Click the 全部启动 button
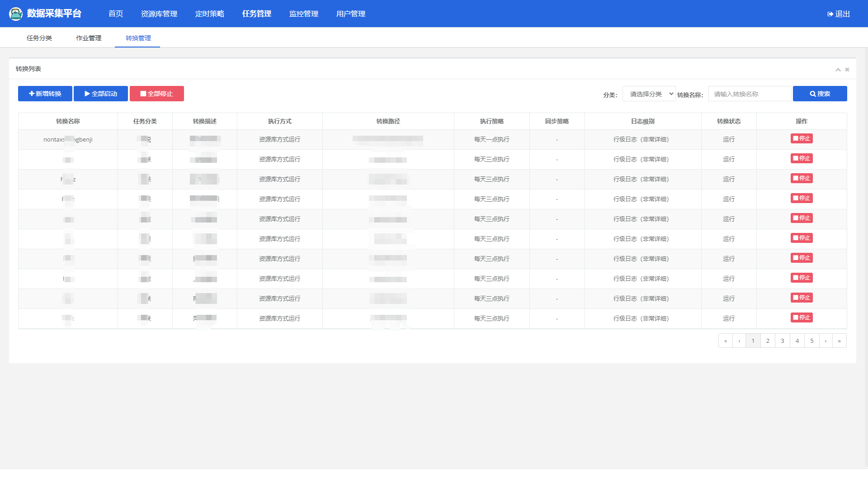This screenshot has width=868, height=488. [x=101, y=94]
